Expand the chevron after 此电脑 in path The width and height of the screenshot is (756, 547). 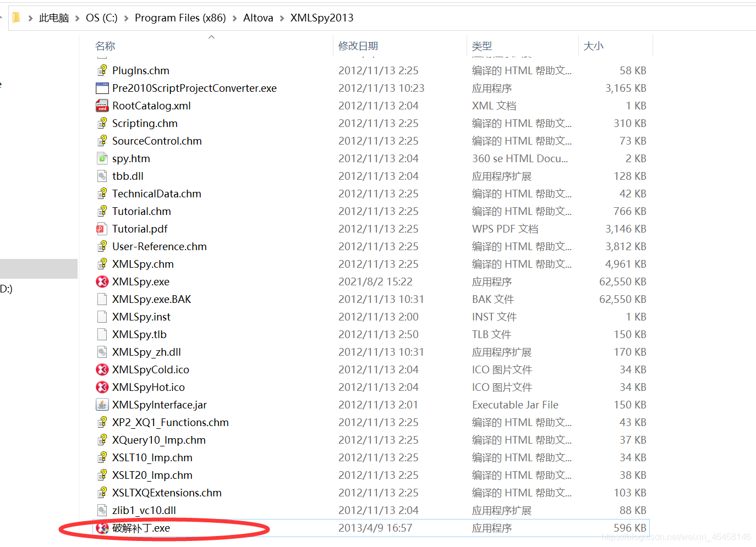[78, 18]
